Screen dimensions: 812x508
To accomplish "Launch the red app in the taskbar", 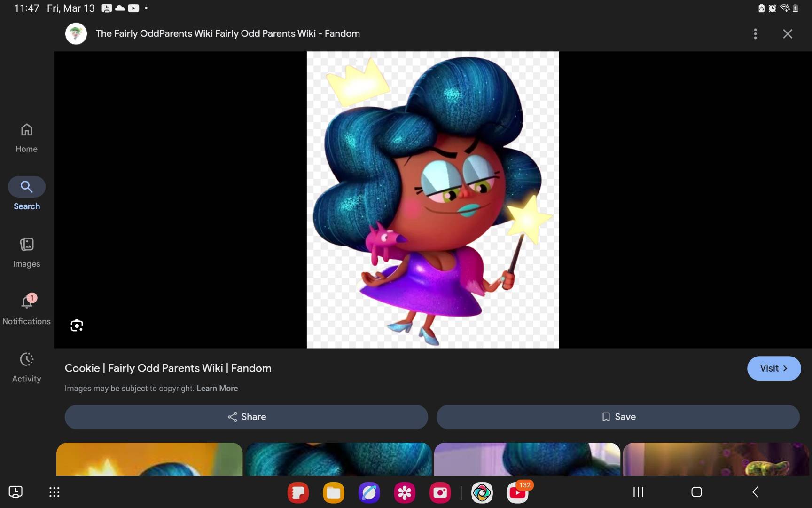I will click(298, 492).
